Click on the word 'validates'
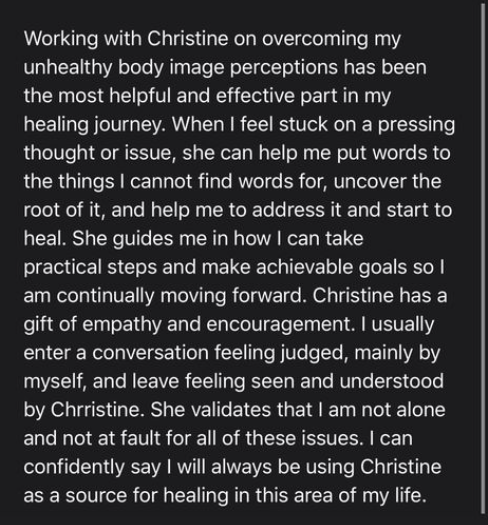The height and width of the screenshot is (525, 488). [x=230, y=409]
